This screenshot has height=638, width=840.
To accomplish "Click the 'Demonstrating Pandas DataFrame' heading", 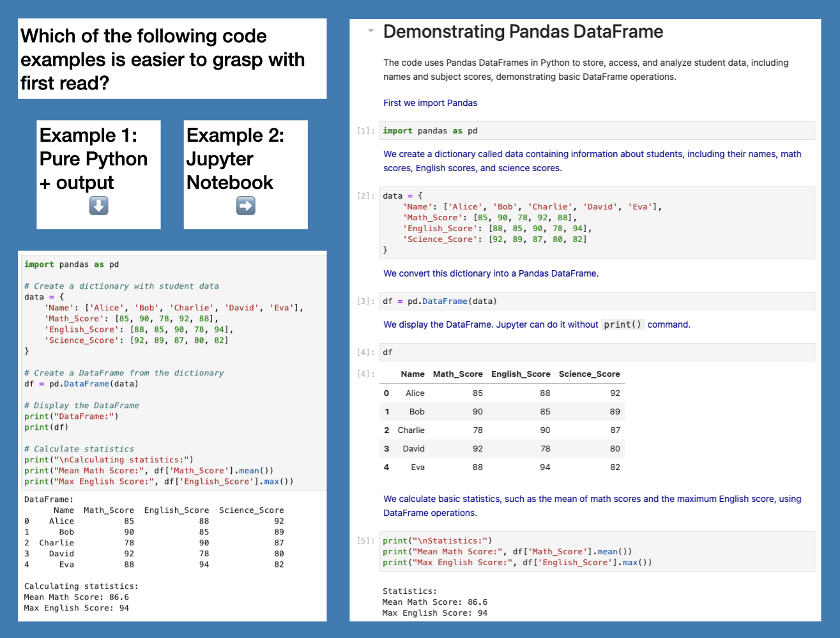I will point(523,31).
